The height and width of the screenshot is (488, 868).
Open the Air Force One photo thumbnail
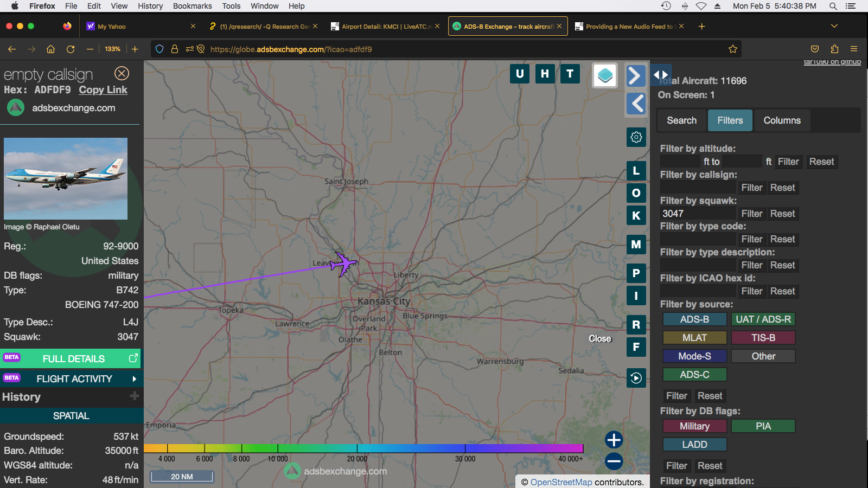66,178
